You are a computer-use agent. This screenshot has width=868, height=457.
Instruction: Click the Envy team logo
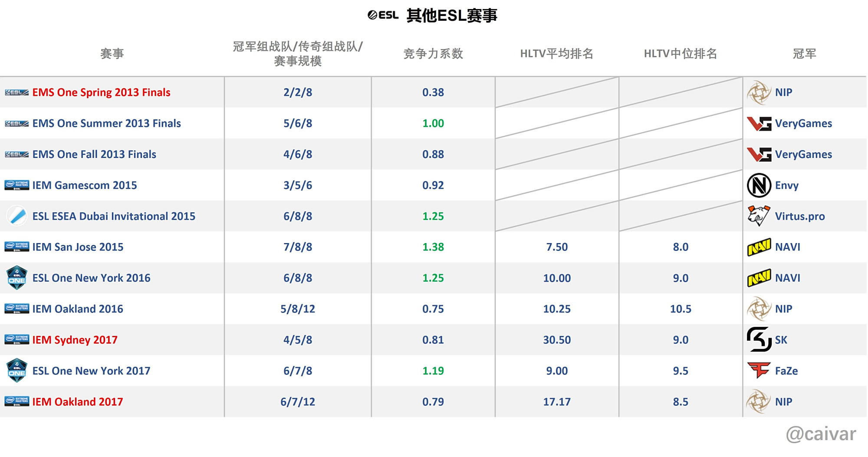[759, 185]
